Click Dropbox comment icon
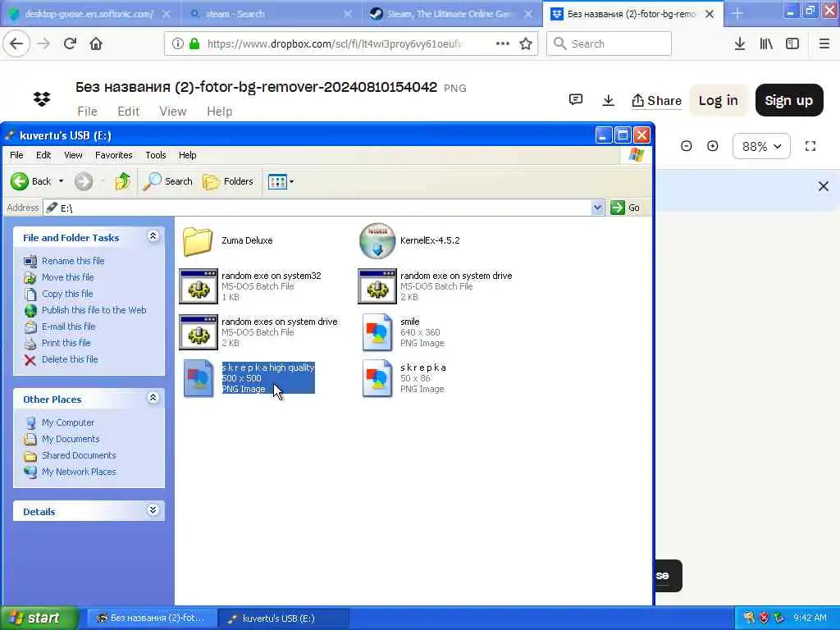 click(x=576, y=99)
